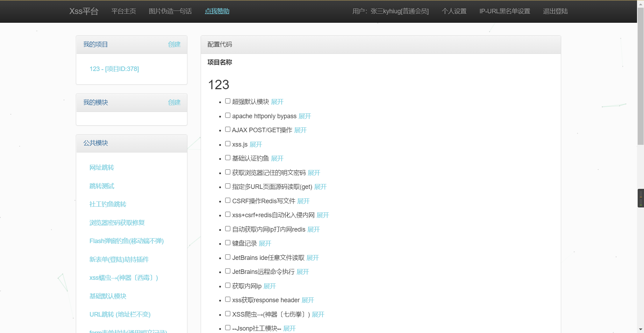Select the xss.js module checkbox
This screenshot has height=333, width=644.
tap(228, 143)
